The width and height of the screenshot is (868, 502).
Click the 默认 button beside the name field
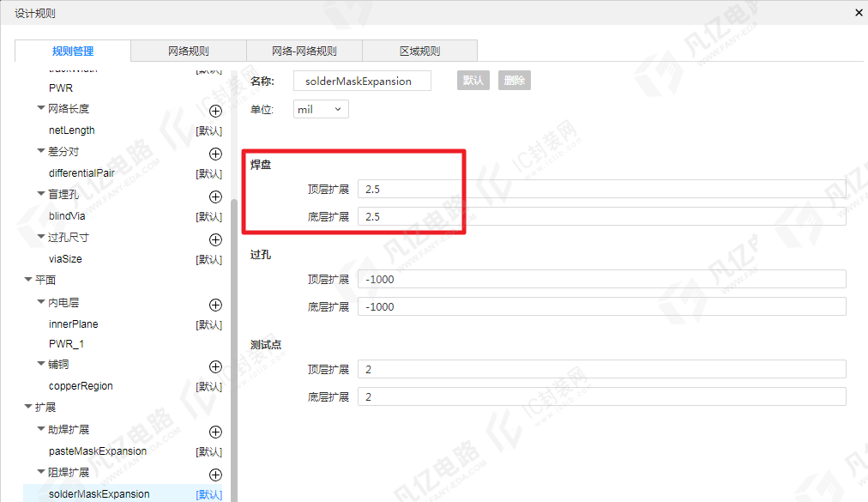click(473, 81)
